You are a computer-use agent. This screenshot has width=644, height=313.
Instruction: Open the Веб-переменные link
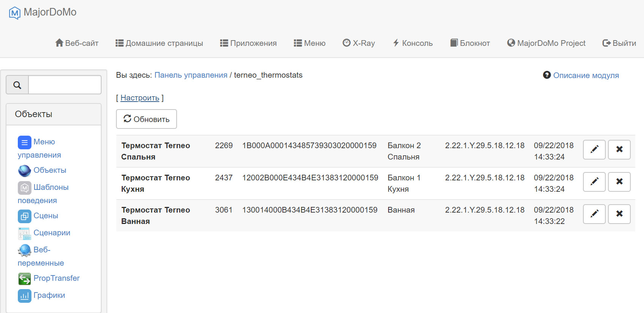click(41, 256)
